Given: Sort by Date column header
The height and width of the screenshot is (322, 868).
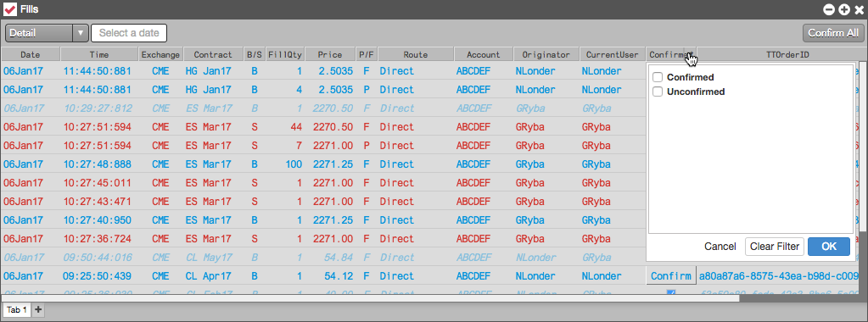Looking at the screenshot, I should click(x=31, y=55).
